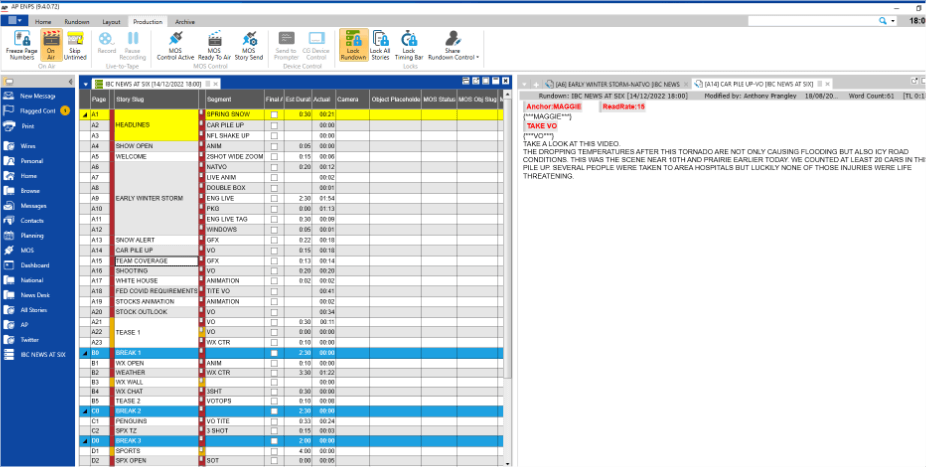This screenshot has width=926, height=467.
Task: Click the TAKE VO command in script
Action: pyautogui.click(x=542, y=126)
